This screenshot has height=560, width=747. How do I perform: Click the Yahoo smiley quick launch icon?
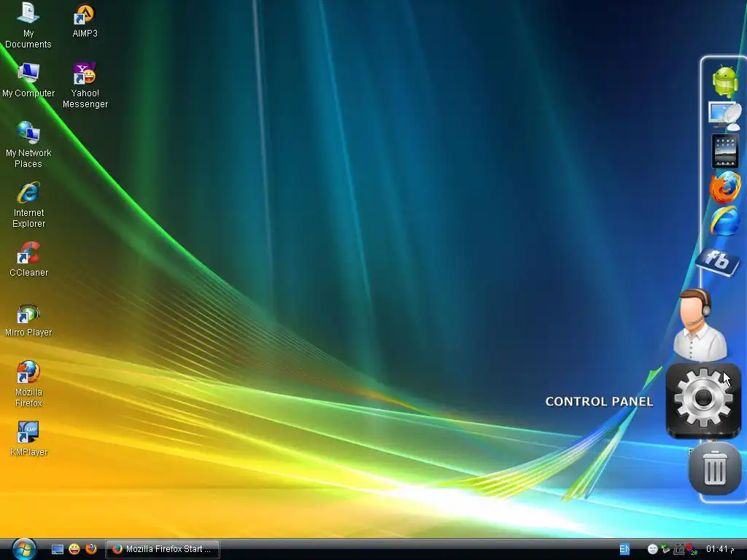tap(74, 549)
